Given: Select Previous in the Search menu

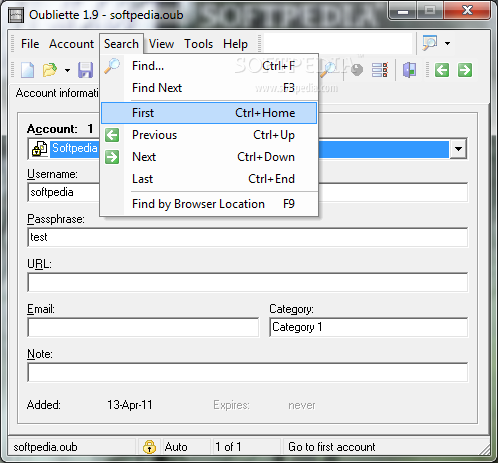Looking at the screenshot, I should point(209,135).
